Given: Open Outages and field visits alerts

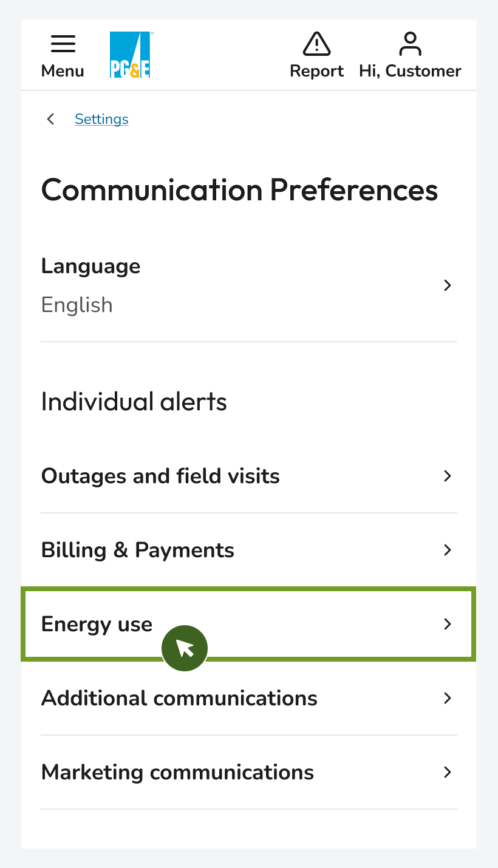Looking at the screenshot, I should pos(160,476).
